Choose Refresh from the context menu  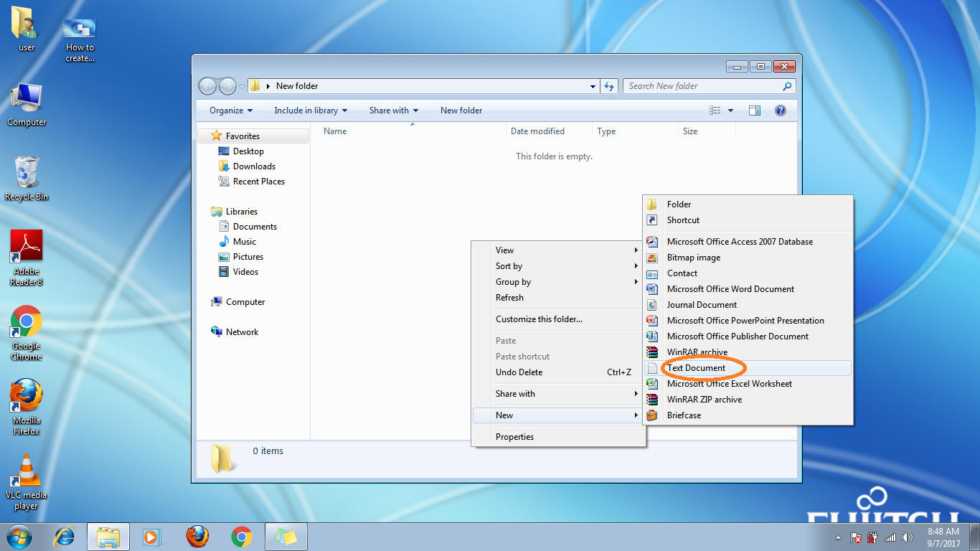pyautogui.click(x=558, y=298)
